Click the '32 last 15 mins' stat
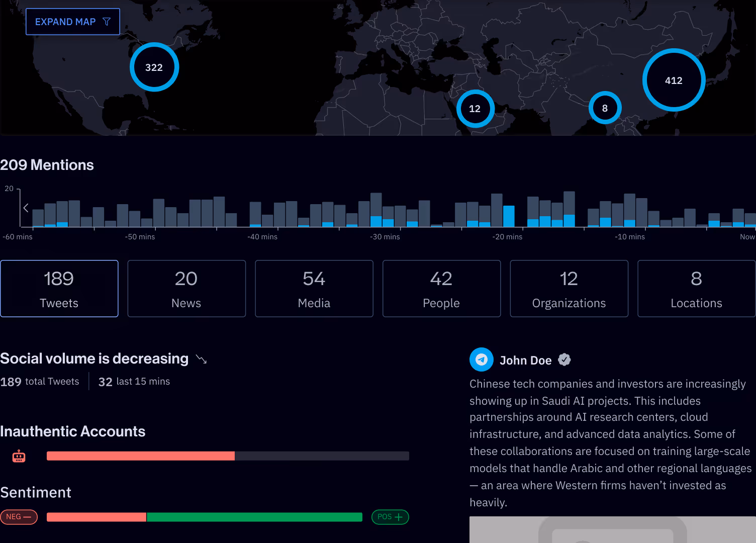756x543 pixels. (134, 382)
